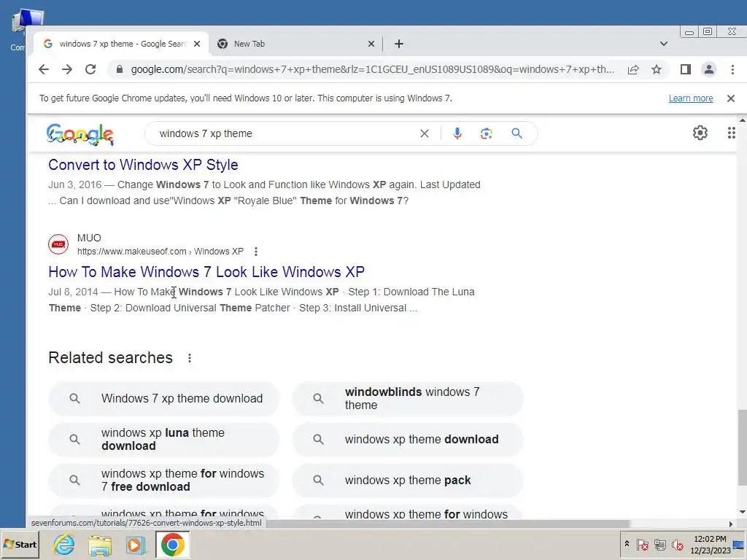Search windows xp luna theme download suggestion
747x560 pixels.
[x=164, y=440]
